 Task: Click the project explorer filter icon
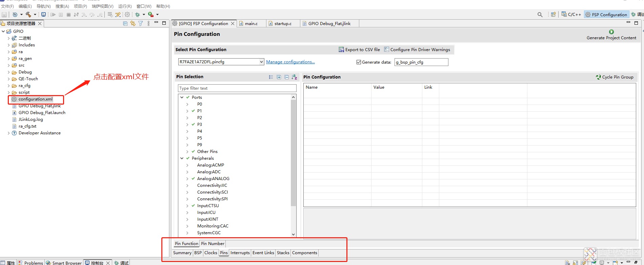point(140,23)
